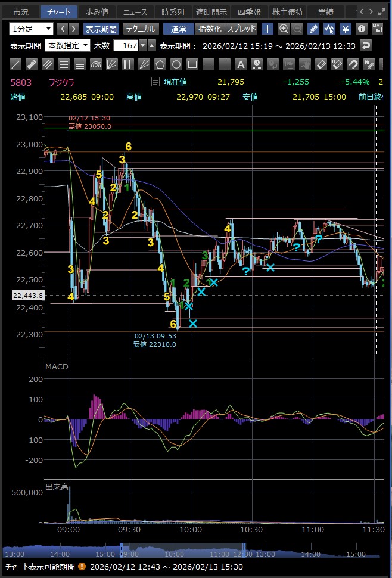Image resolution: width=392 pixels, height=578 pixels.
Task: Click the zoom in magnifier icon
Action: [284, 29]
